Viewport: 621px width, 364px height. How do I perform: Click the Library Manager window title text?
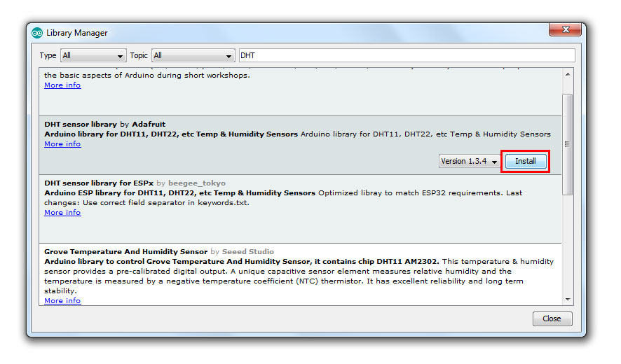(x=77, y=33)
